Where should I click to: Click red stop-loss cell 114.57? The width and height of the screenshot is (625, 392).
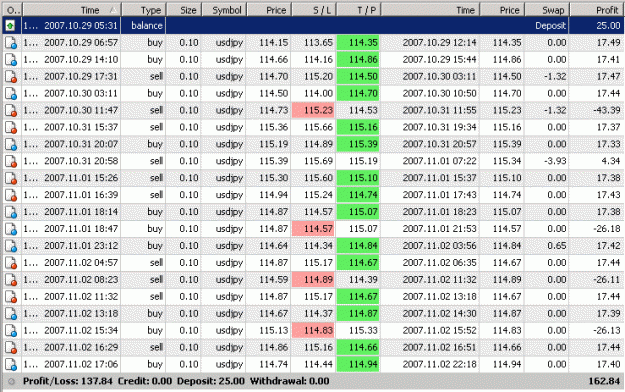point(313,229)
